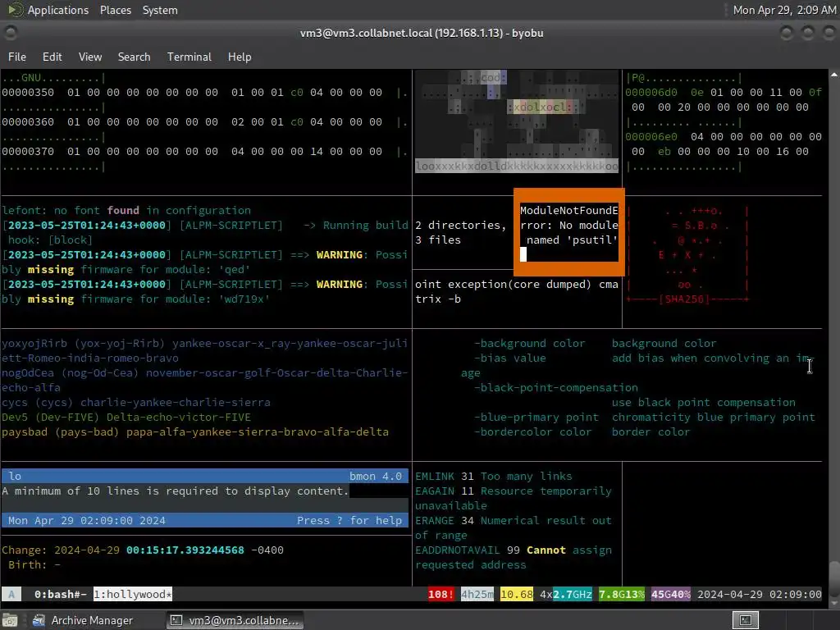This screenshot has height=630, width=840.
Task: Click the Change timestamp 00:15:17.393244568
Action: pos(185,550)
